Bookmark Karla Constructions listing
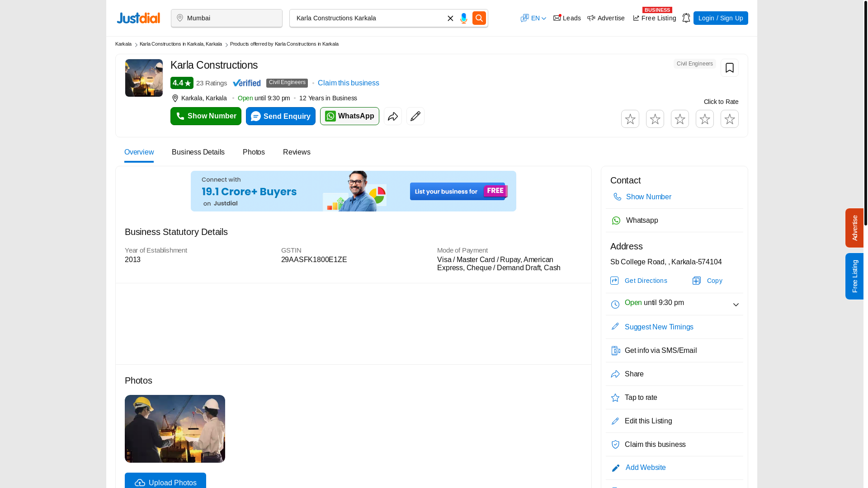The image size is (868, 488). coord(730,68)
